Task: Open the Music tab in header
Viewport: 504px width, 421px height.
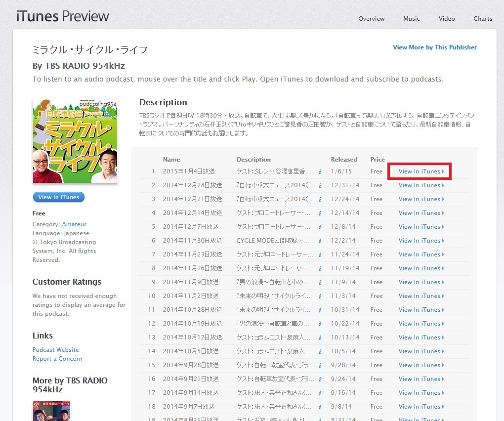Action: (x=411, y=19)
